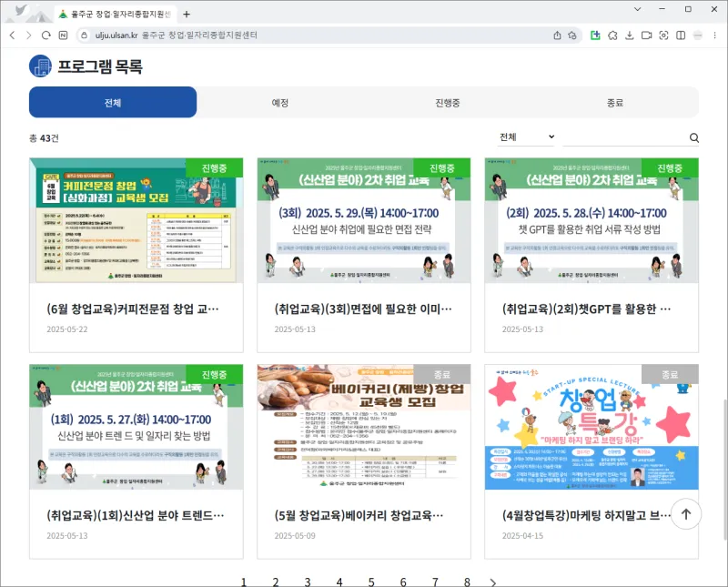Image resolution: width=728 pixels, height=587 pixels.
Task: Open the browser downloads icon
Action: click(x=629, y=35)
